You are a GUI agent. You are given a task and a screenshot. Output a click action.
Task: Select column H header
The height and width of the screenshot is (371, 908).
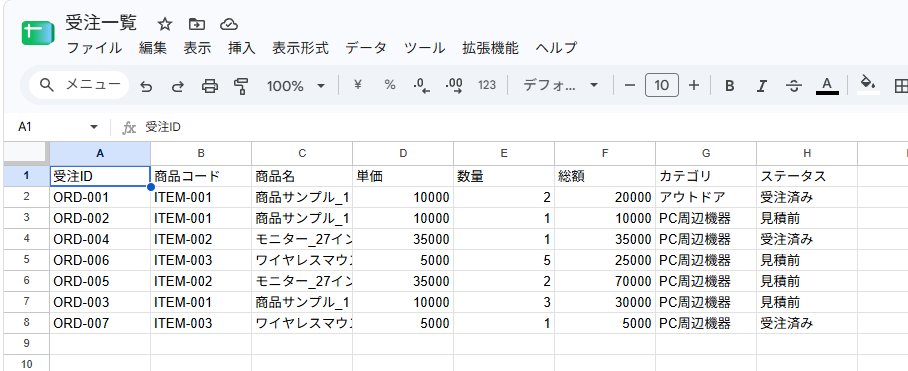(807, 153)
